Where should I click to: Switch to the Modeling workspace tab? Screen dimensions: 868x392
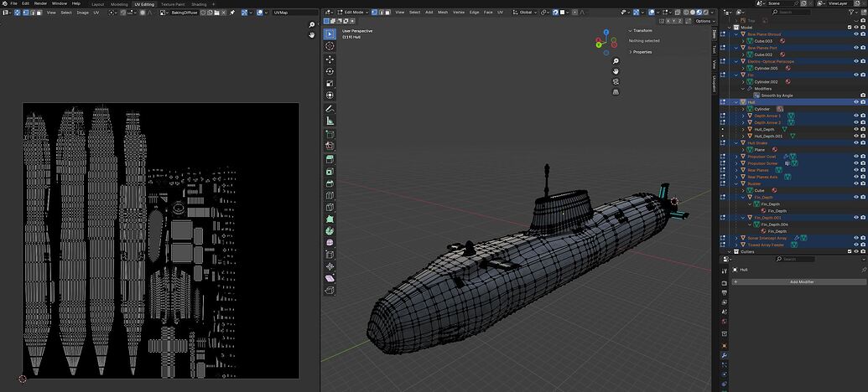coord(119,4)
